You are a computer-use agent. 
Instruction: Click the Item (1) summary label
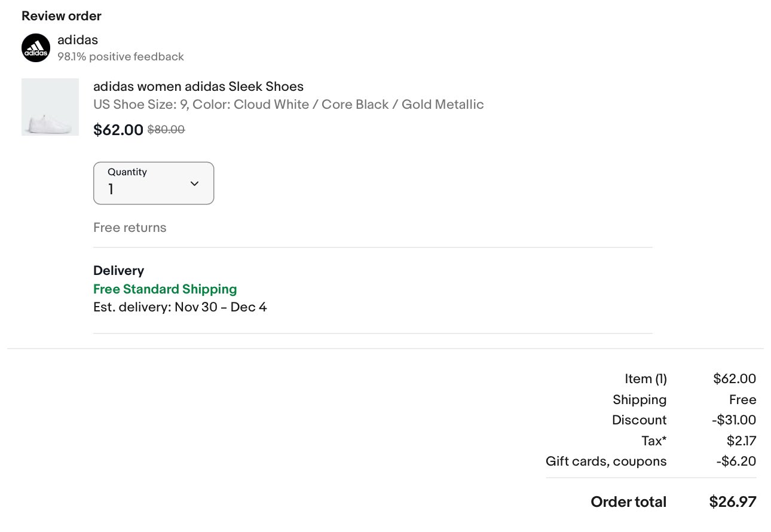645,379
